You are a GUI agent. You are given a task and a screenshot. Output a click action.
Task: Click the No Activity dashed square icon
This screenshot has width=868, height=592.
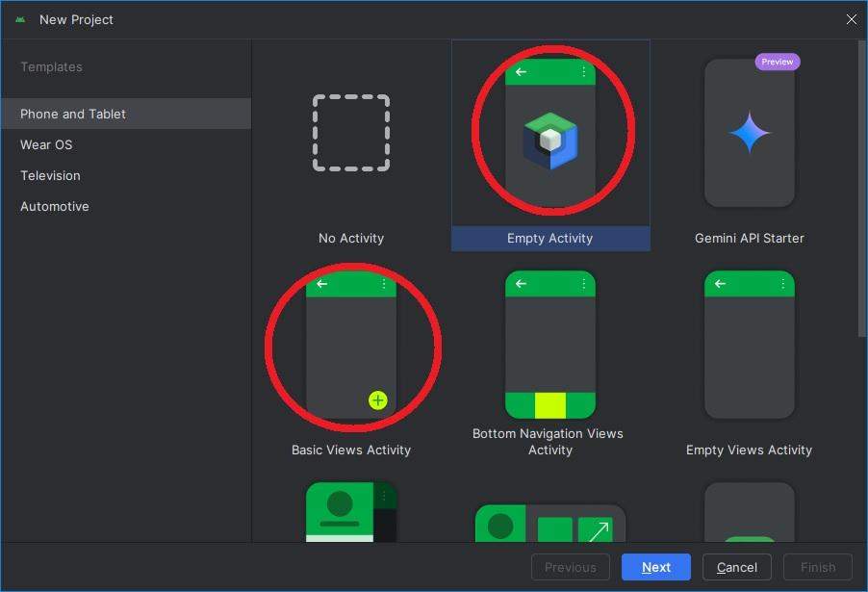(350, 133)
